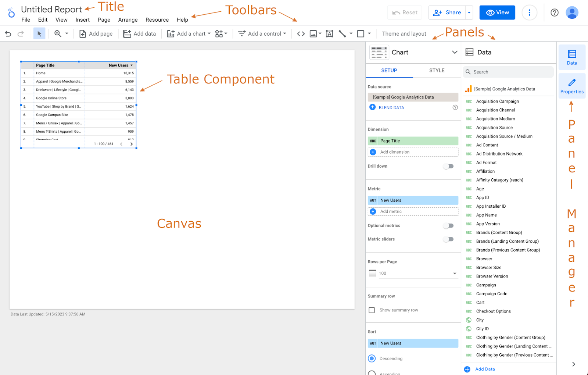Open the Rows per Page dropdown
The width and height of the screenshot is (588, 375).
[417, 274]
